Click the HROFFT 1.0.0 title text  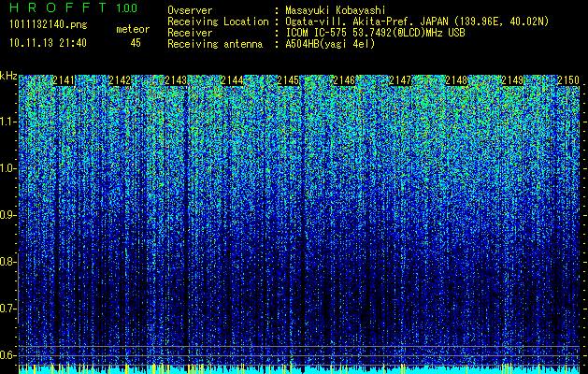[73, 7]
